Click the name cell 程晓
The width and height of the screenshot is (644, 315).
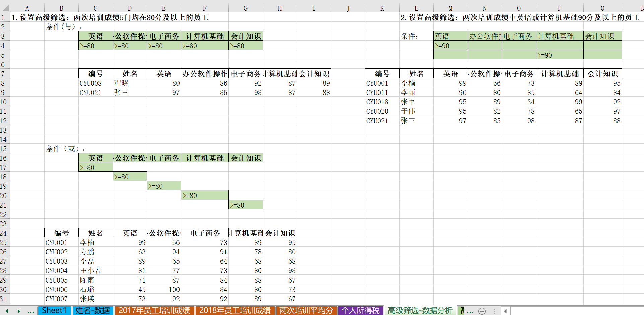tap(130, 83)
